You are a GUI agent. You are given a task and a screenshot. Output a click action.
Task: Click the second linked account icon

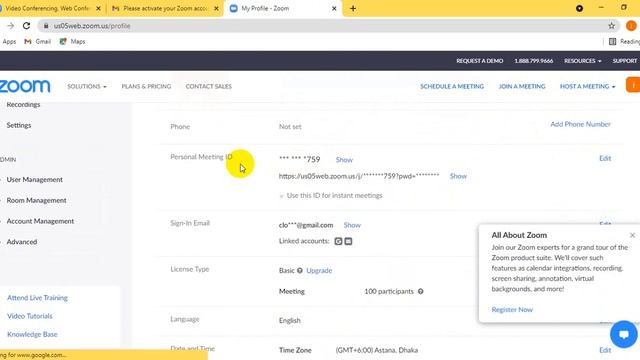(x=348, y=241)
